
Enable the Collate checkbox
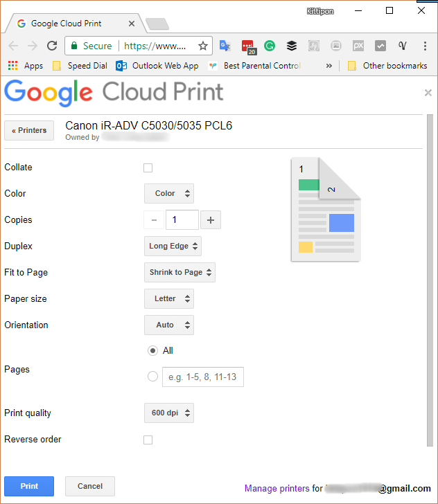tap(148, 168)
